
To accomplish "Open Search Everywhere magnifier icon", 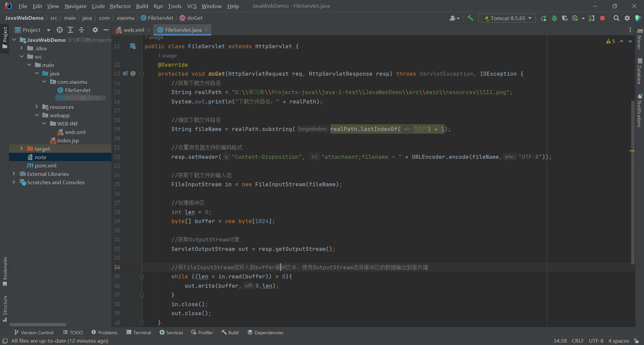I will 616,18.
